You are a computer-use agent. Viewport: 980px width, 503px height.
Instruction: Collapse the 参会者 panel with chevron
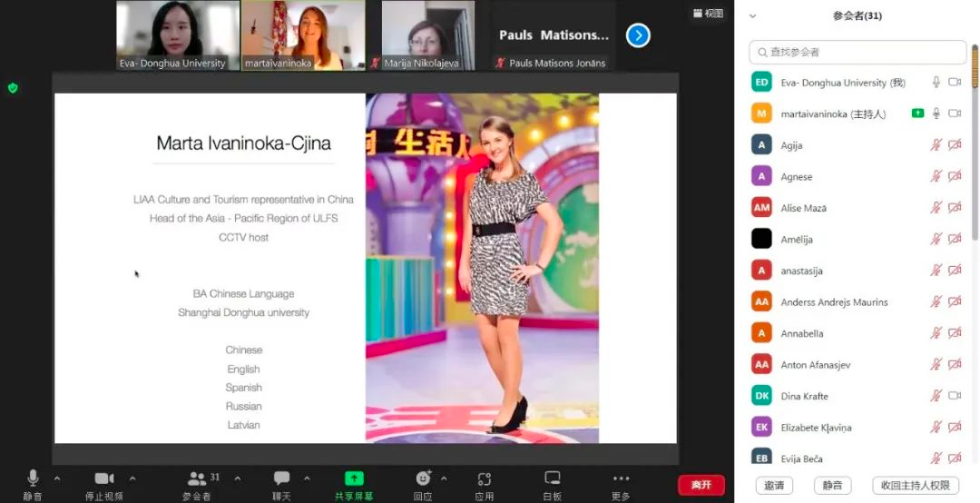click(x=752, y=16)
